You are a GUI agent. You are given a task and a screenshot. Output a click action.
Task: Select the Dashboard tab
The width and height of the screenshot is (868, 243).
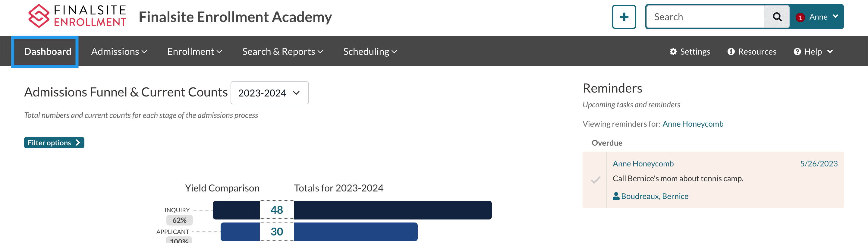pyautogui.click(x=48, y=52)
